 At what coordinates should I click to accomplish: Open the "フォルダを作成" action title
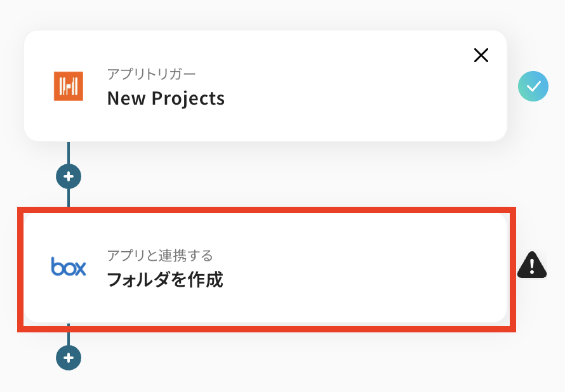click(x=165, y=280)
